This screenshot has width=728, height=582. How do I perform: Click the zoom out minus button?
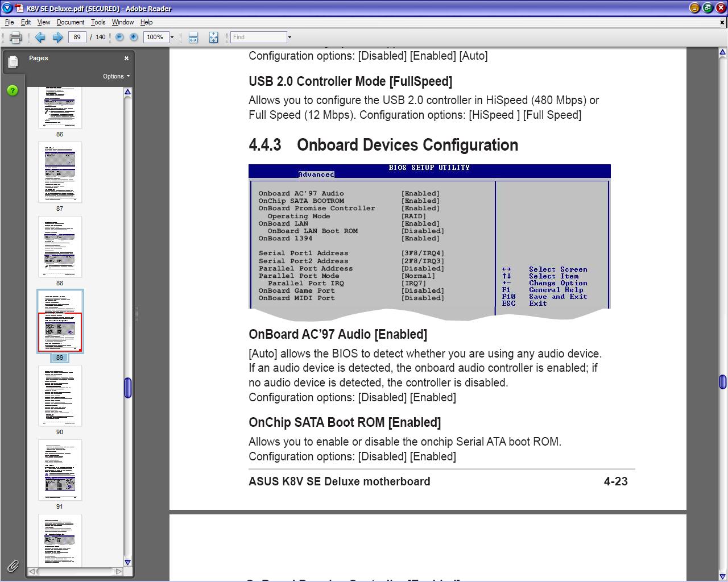tap(119, 37)
